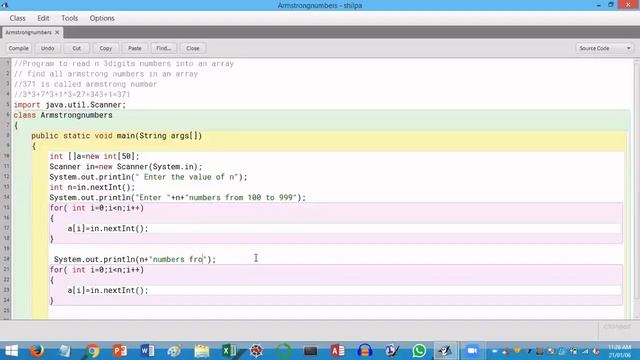The height and width of the screenshot is (360, 640).
Task: Click the Close toolbar button
Action: [193, 48]
